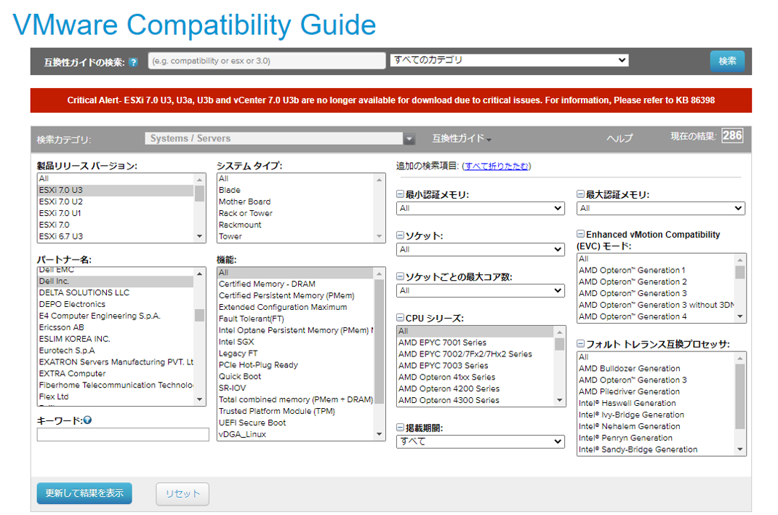
Task: Select Intel Sandy-Bridge Generation FT processor
Action: pos(656,450)
